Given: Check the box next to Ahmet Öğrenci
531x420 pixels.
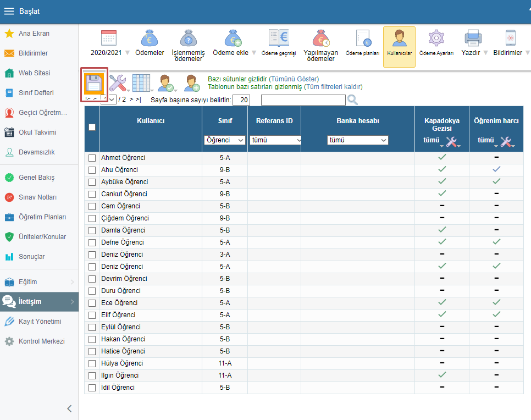Looking at the screenshot, I should pyautogui.click(x=92, y=158).
